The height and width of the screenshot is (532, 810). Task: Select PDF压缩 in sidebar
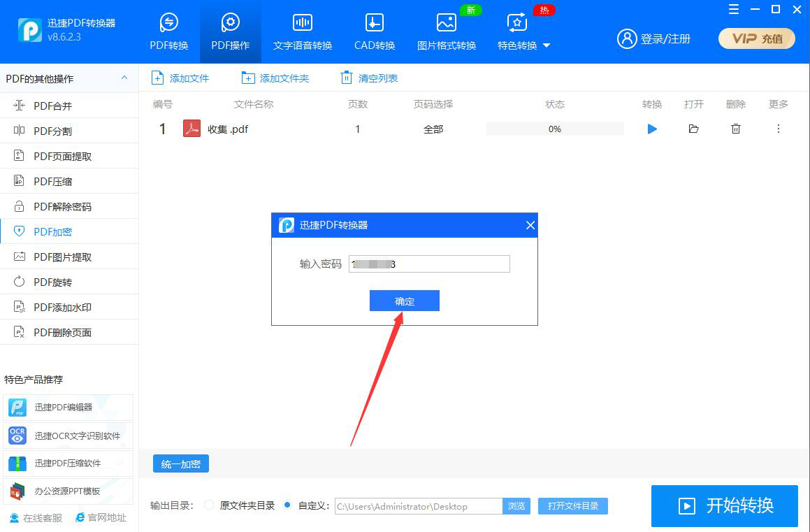[x=69, y=181]
